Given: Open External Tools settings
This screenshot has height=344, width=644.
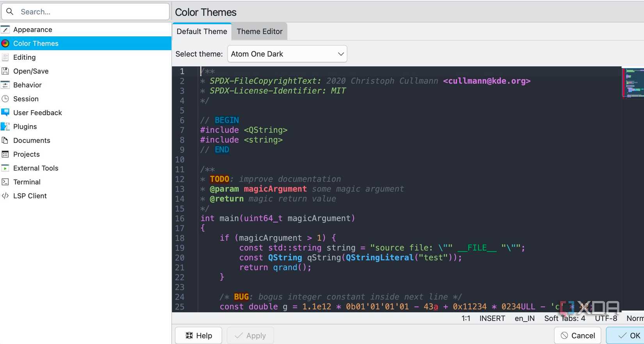Looking at the screenshot, I should tap(86, 168).
